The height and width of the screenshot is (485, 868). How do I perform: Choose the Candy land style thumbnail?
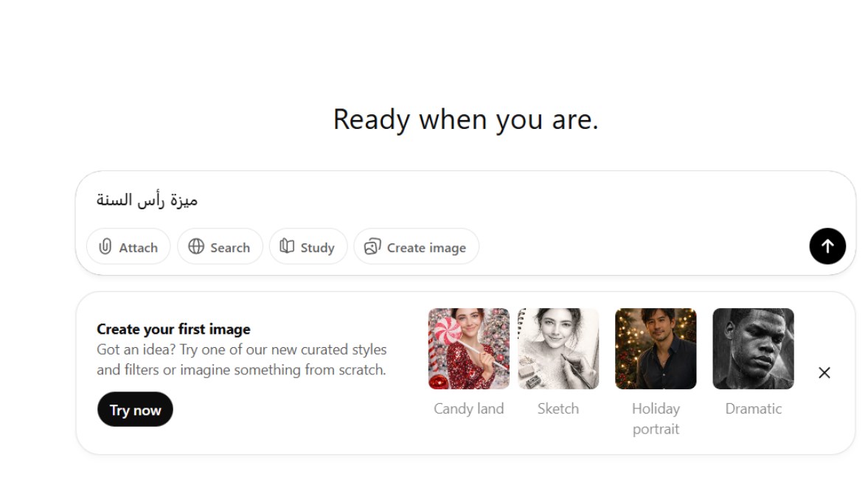468,349
